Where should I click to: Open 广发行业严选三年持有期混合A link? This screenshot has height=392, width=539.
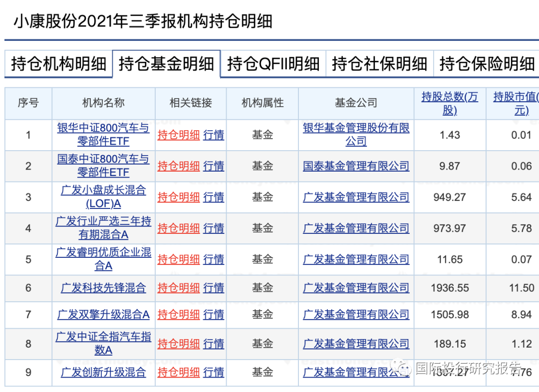103,228
